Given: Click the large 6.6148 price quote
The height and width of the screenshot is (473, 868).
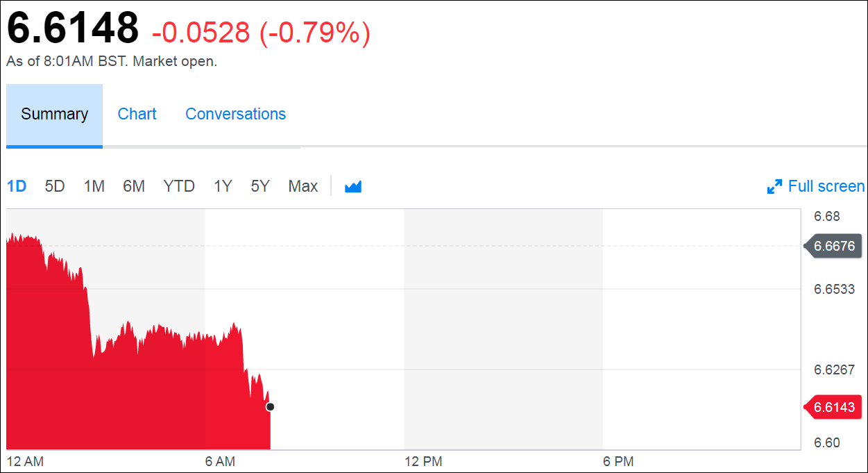Looking at the screenshot, I should 73,29.
